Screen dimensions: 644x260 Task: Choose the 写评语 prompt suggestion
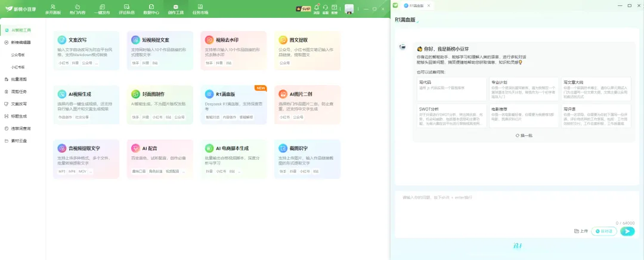click(x=596, y=116)
